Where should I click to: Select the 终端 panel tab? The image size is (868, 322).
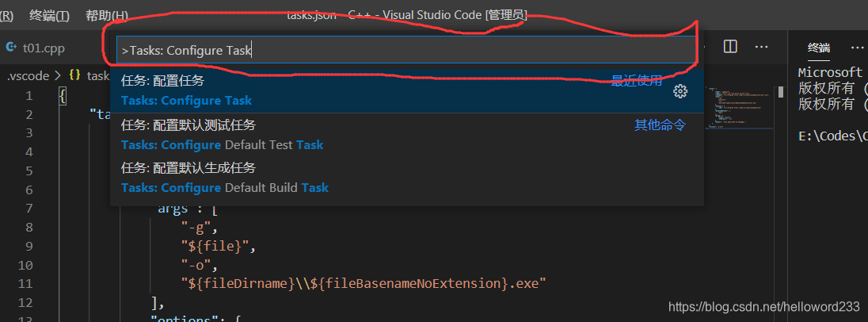tap(819, 48)
